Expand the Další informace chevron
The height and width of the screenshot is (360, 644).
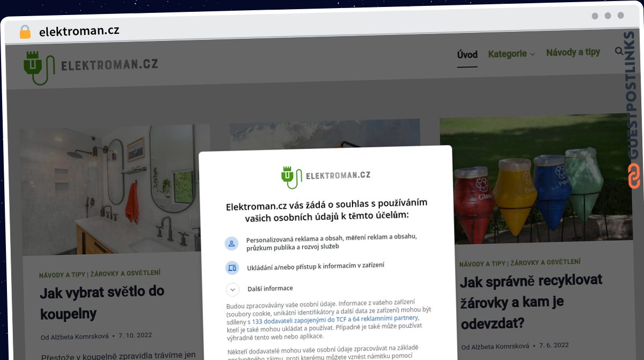(232, 290)
